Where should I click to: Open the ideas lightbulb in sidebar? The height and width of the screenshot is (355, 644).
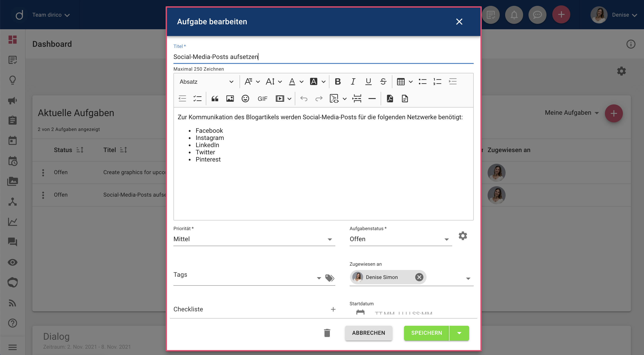click(13, 80)
